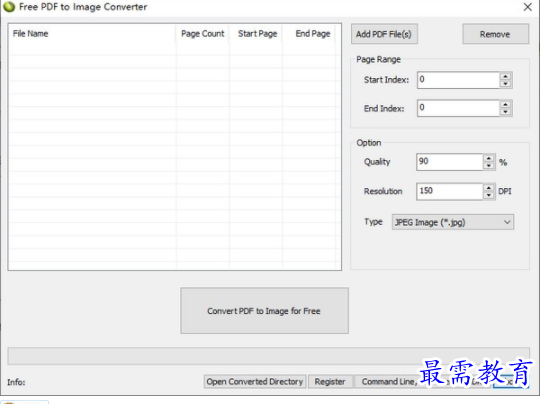Click the Page Count column header
Viewport: 541px width, 404px height.
(x=203, y=33)
